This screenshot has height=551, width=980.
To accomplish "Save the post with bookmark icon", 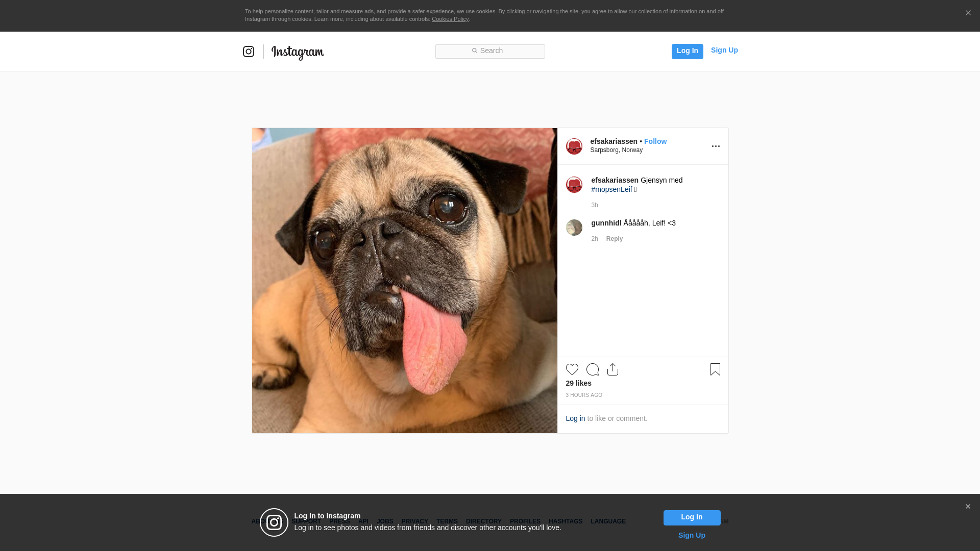I will 715,369.
